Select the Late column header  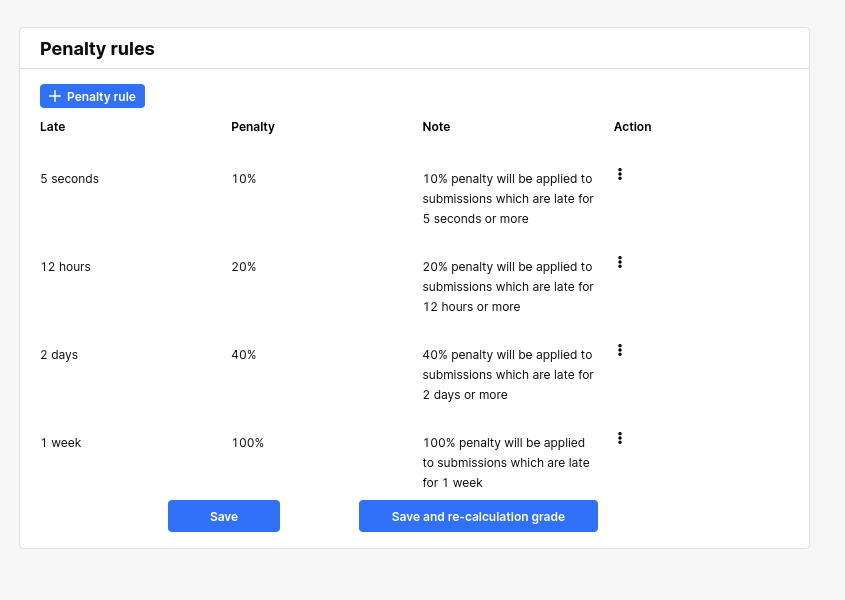pos(52,127)
